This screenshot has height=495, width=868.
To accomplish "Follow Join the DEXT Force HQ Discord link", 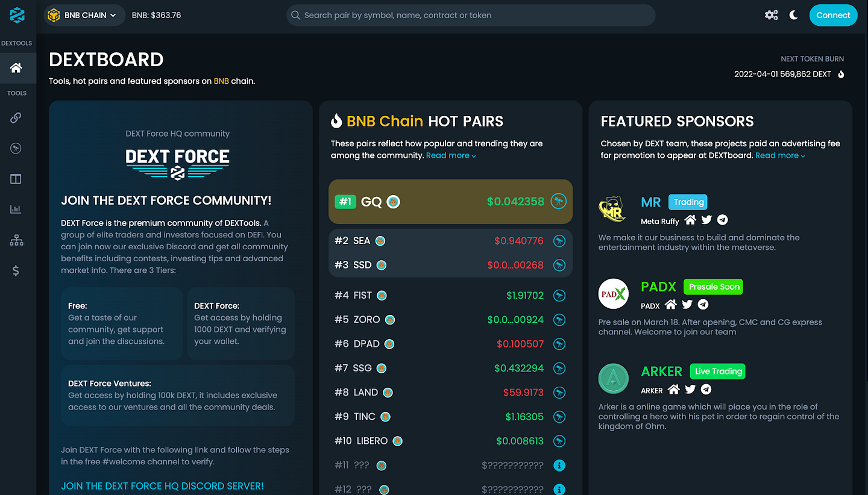I will point(162,486).
